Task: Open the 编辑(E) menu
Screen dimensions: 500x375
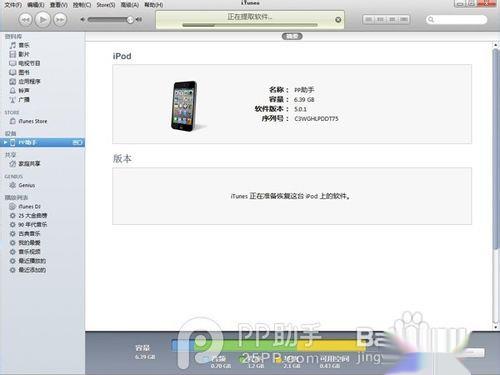Action: pyautogui.click(x=35, y=5)
